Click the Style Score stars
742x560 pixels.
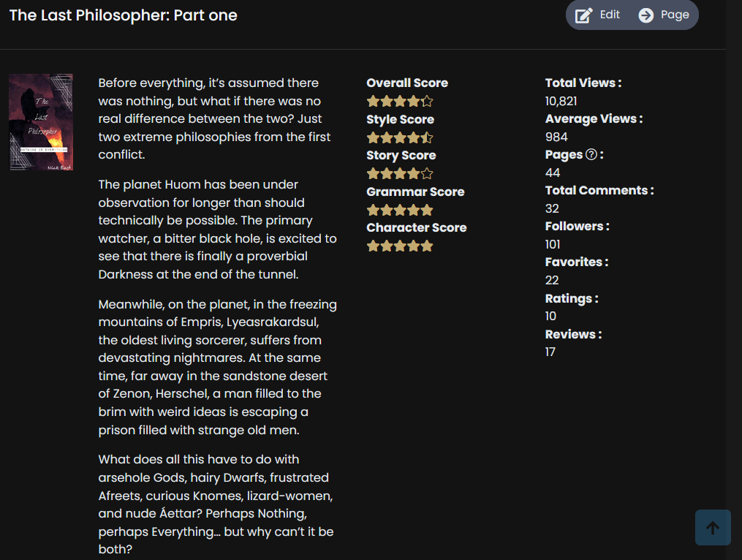click(400, 137)
